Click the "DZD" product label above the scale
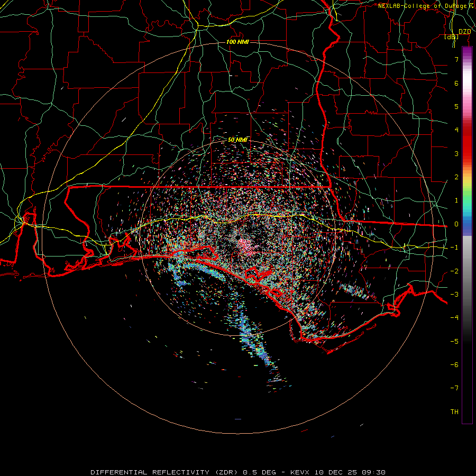476x476 pixels. click(x=464, y=31)
